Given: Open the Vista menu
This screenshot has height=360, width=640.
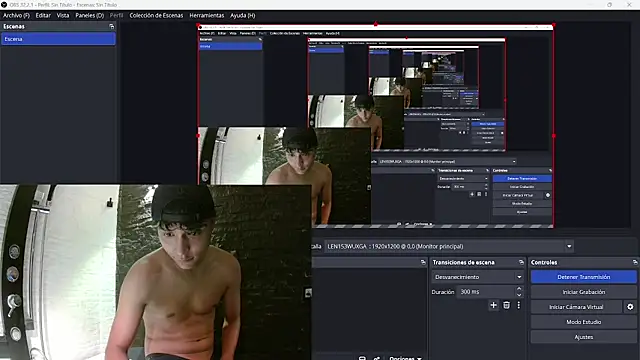Looking at the screenshot, I should pos(63,16).
